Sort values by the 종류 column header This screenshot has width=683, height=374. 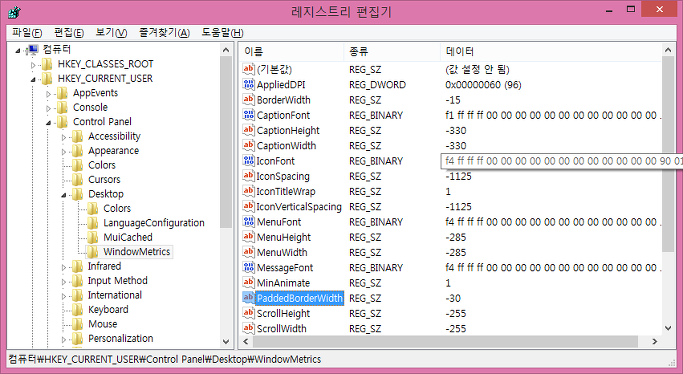[392, 51]
